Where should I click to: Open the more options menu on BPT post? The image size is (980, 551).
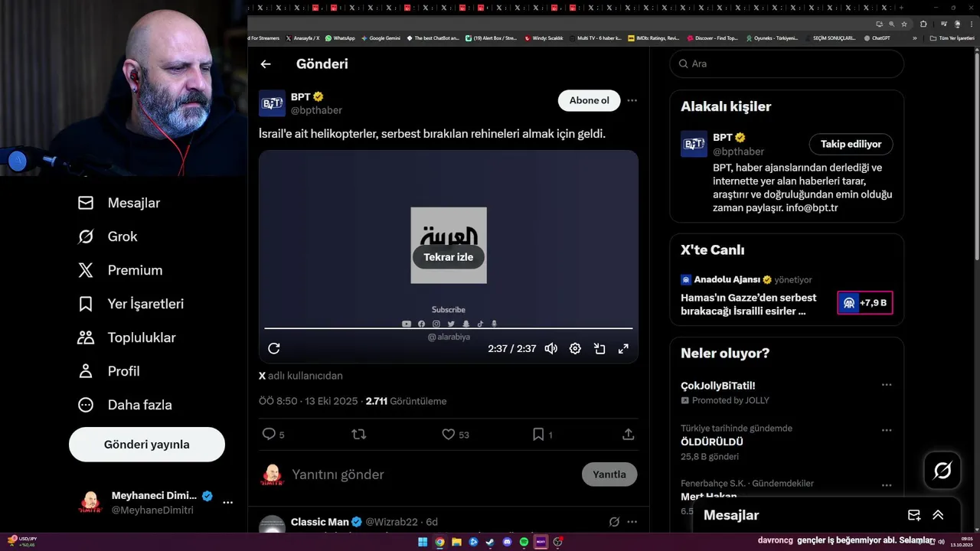tap(632, 100)
